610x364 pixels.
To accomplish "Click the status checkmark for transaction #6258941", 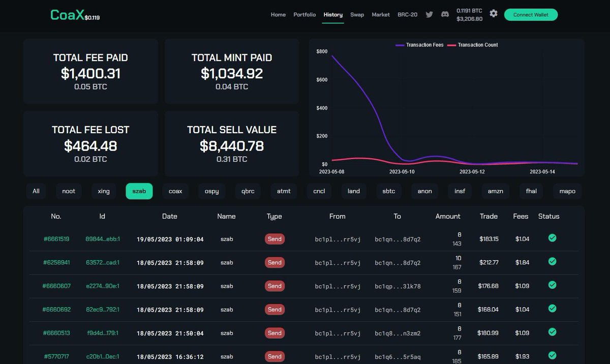I will pyautogui.click(x=552, y=261).
